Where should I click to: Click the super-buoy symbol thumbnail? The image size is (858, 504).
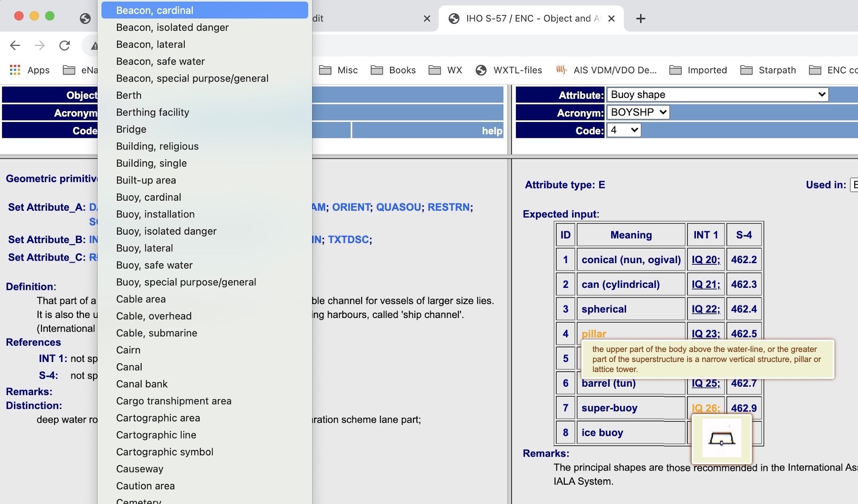[721, 438]
